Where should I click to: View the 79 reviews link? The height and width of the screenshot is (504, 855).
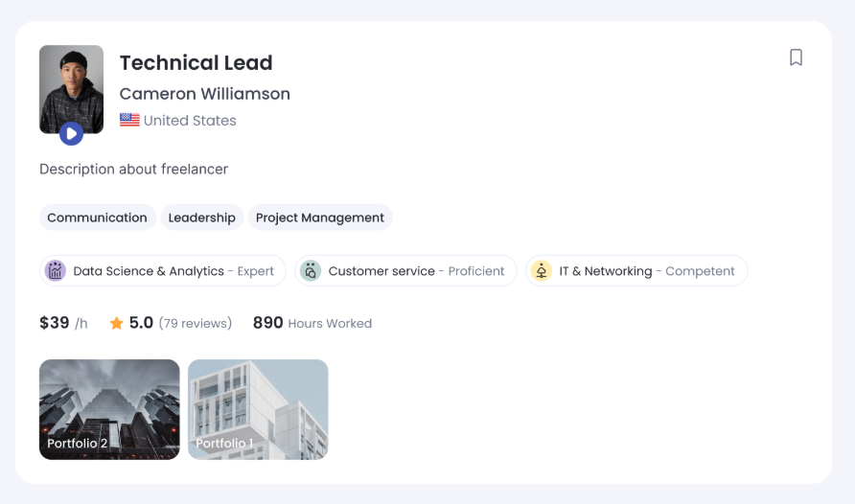click(x=196, y=324)
